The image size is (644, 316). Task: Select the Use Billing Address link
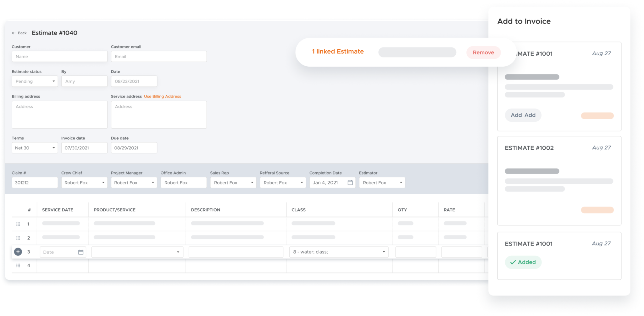pyautogui.click(x=162, y=96)
